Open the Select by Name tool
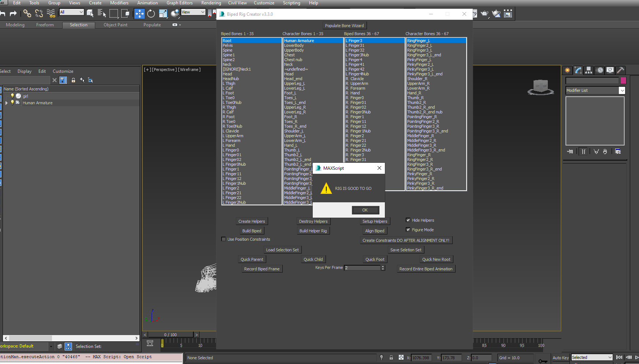Viewport: 639px width, 364px height. [102, 14]
